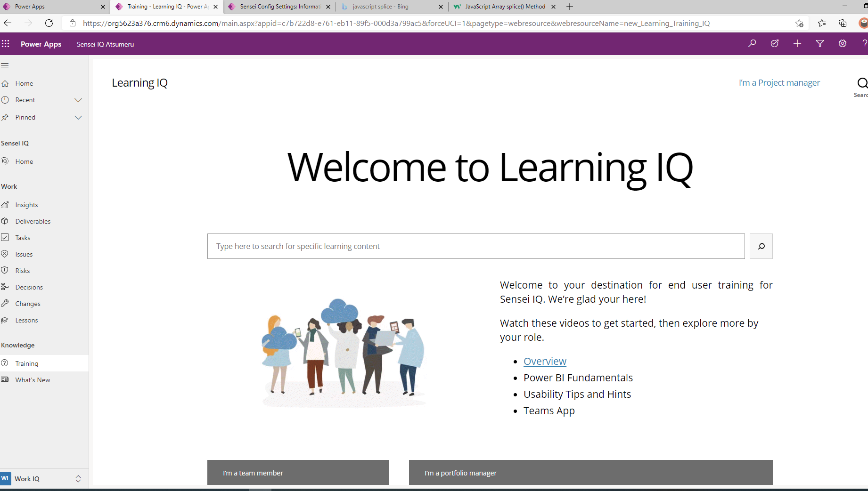Open the Overview video link
Screen dimensions: 868x491
(x=545, y=361)
